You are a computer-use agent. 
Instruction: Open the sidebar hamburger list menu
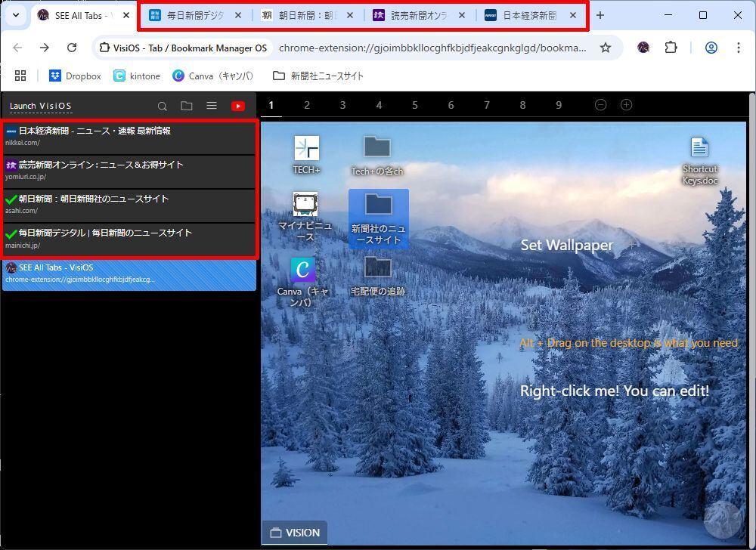tap(212, 106)
